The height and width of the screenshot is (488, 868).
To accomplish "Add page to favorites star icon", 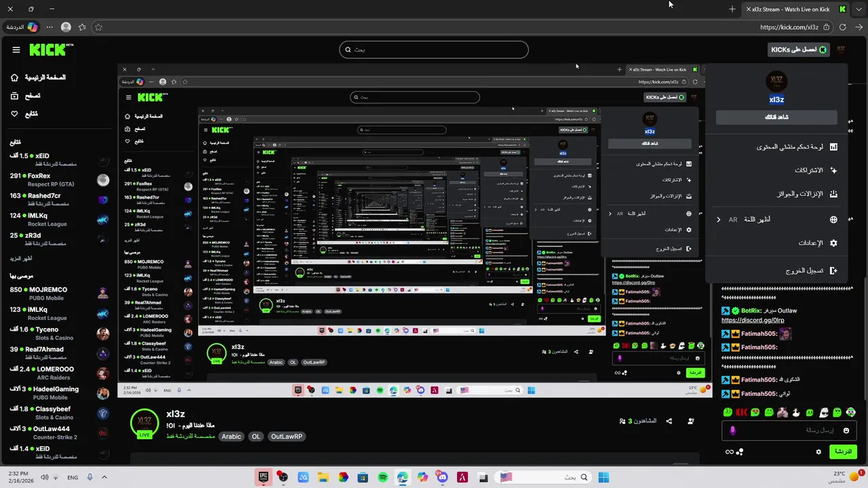I will click(x=98, y=27).
